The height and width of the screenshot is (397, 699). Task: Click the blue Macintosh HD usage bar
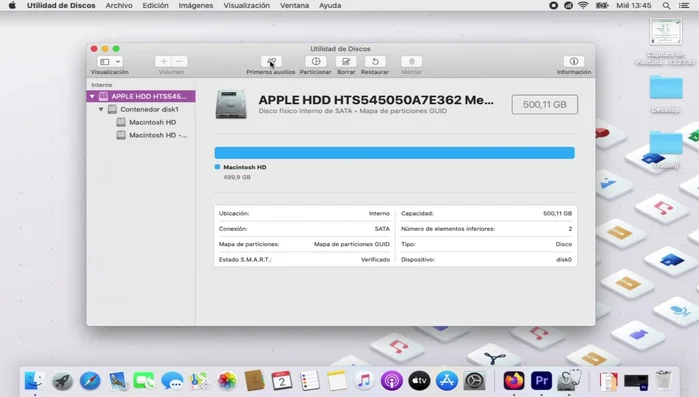click(395, 153)
